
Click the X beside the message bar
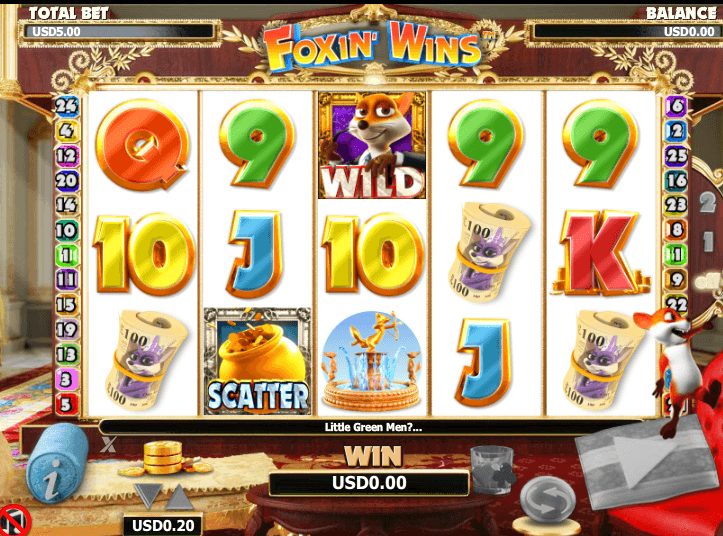[x=108, y=444]
